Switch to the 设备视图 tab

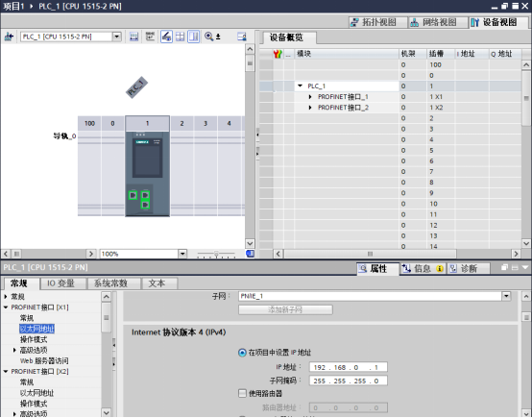click(x=498, y=22)
